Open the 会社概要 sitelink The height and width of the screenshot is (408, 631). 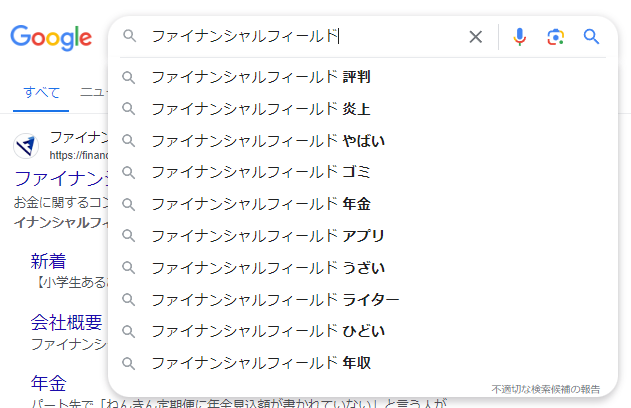coord(66,322)
